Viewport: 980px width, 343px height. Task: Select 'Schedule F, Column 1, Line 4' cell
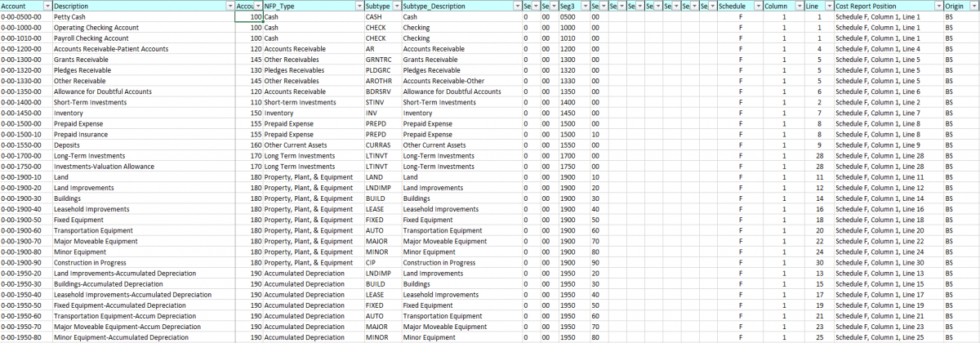click(x=889, y=48)
